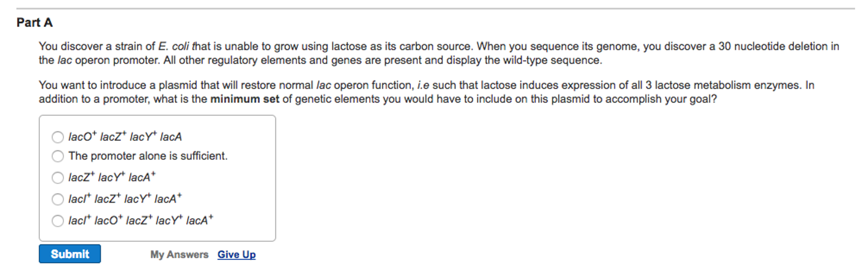
Task: Review answers via My Answers
Action: click(179, 254)
